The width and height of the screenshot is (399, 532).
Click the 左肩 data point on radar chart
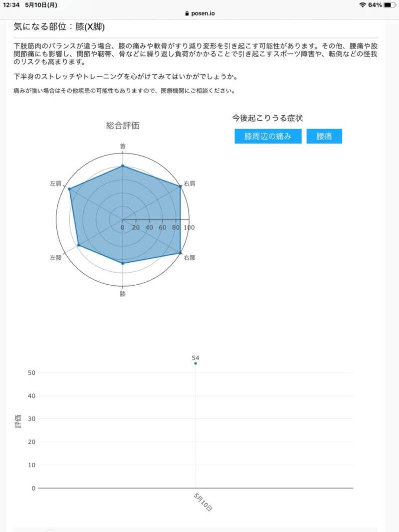(x=69, y=189)
